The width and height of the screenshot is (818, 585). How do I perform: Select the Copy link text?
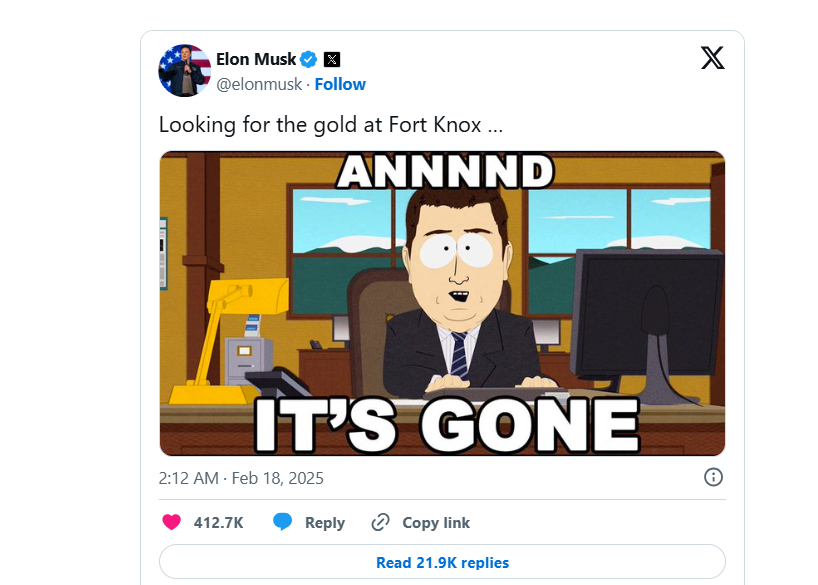click(436, 522)
